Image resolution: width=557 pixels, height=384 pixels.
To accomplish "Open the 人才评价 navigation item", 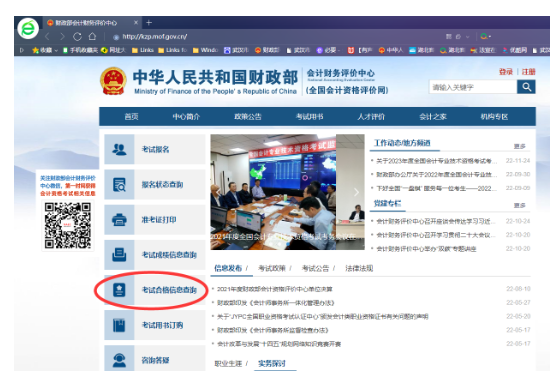I will tap(371, 117).
